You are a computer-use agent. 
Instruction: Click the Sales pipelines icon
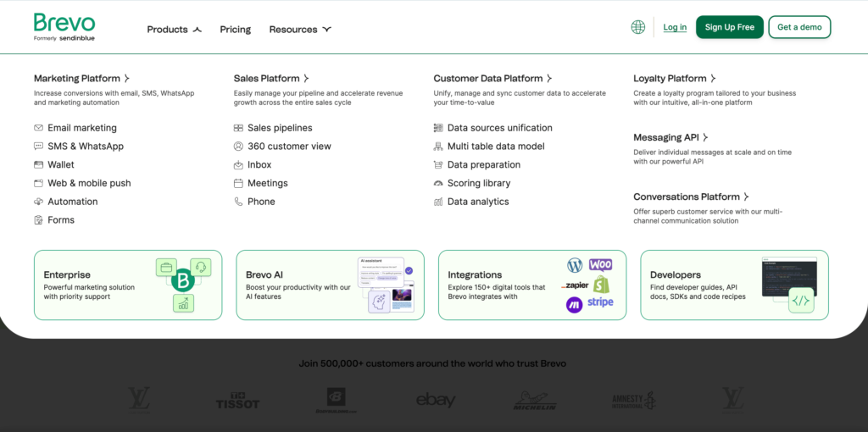point(238,128)
